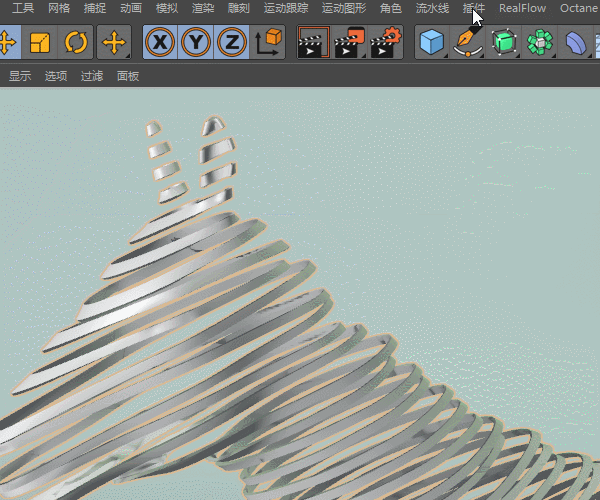Screen dimensions: 600x500
Task: Click the recent tools cross-arrow icon
Action: point(114,42)
